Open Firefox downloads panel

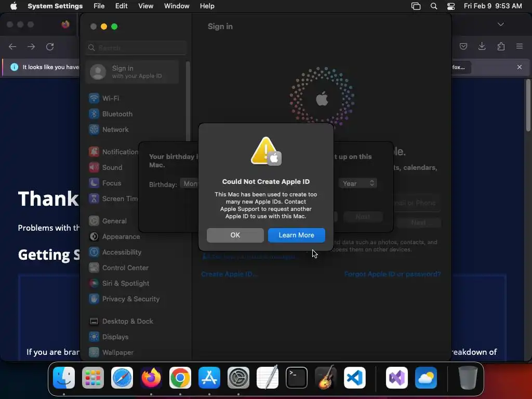(482, 46)
